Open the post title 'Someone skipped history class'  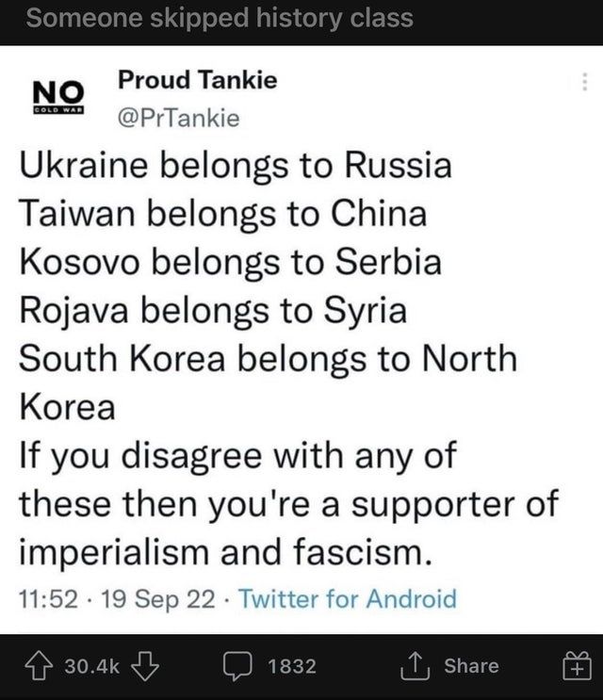[x=220, y=17]
